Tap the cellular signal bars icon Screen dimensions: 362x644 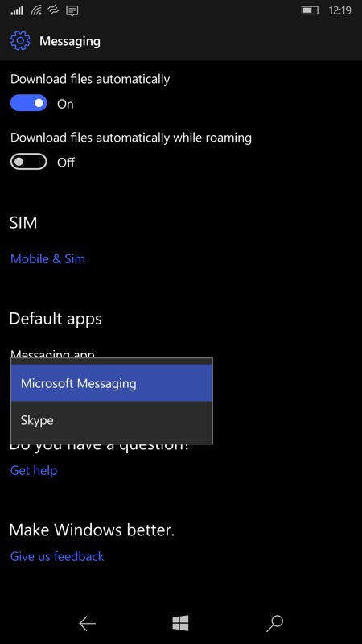(17, 10)
